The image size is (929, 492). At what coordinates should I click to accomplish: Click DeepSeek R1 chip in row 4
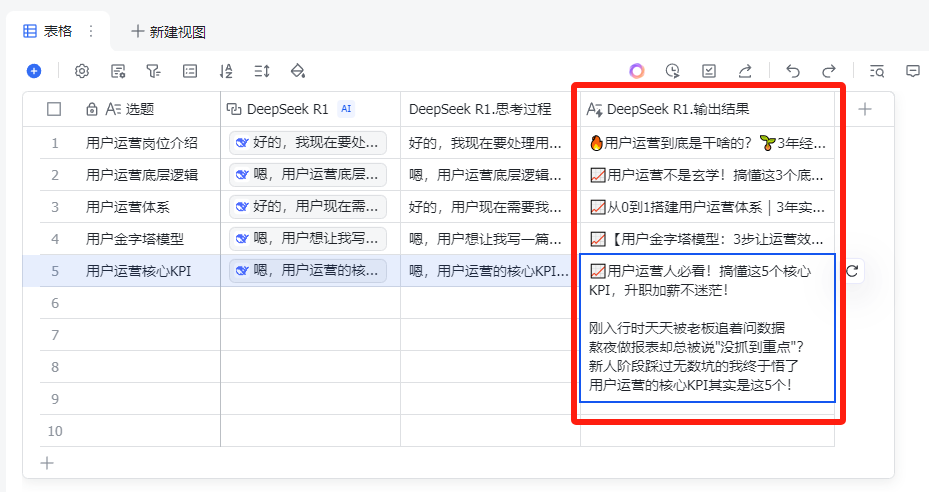coord(308,239)
